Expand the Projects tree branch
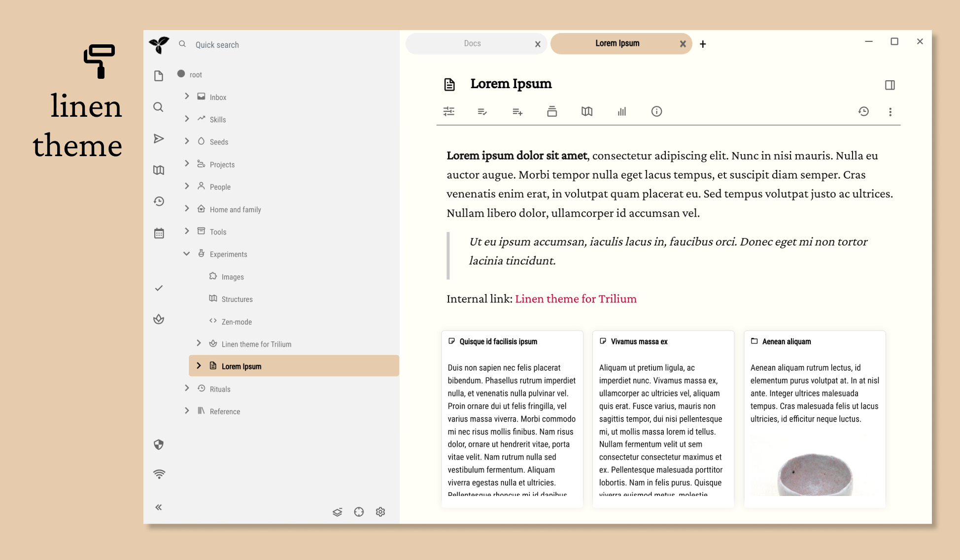 (187, 164)
